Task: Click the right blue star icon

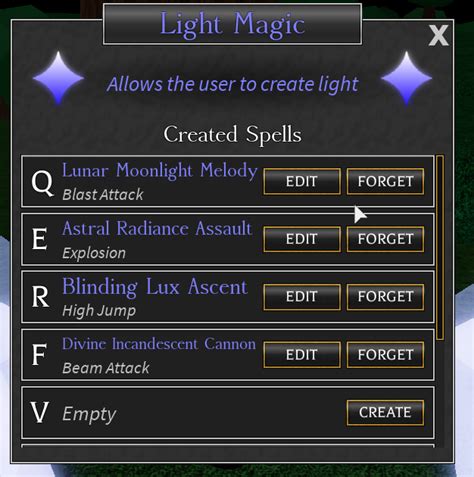Action: click(x=406, y=78)
